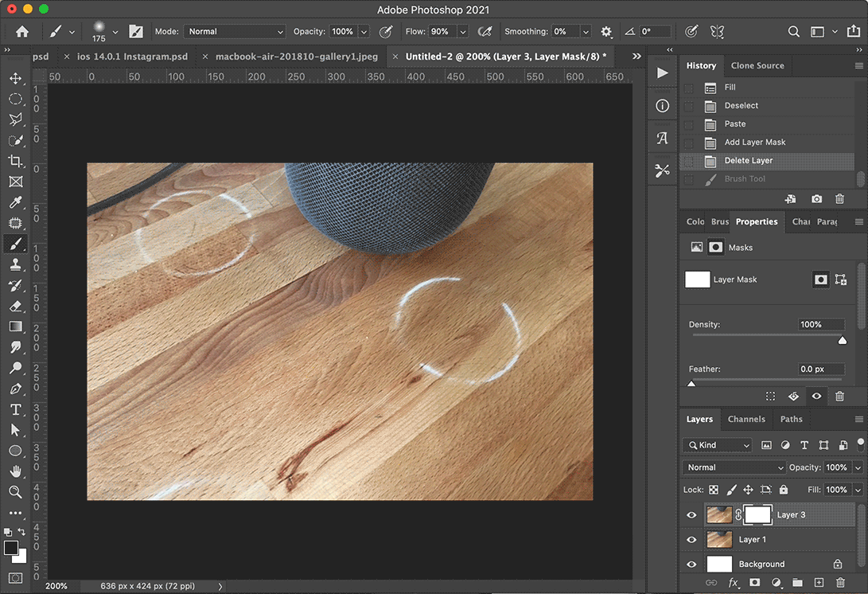Toggle pressure for opacity button
This screenshot has width=868, height=594.
[386, 32]
